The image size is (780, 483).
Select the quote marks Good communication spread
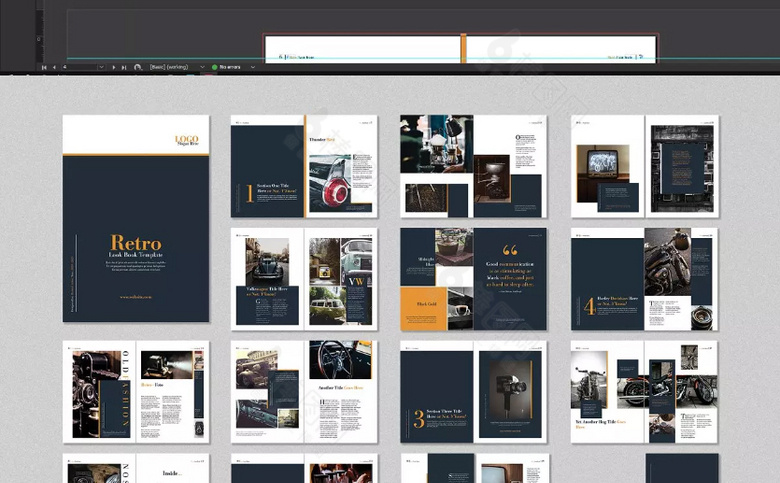(x=474, y=279)
